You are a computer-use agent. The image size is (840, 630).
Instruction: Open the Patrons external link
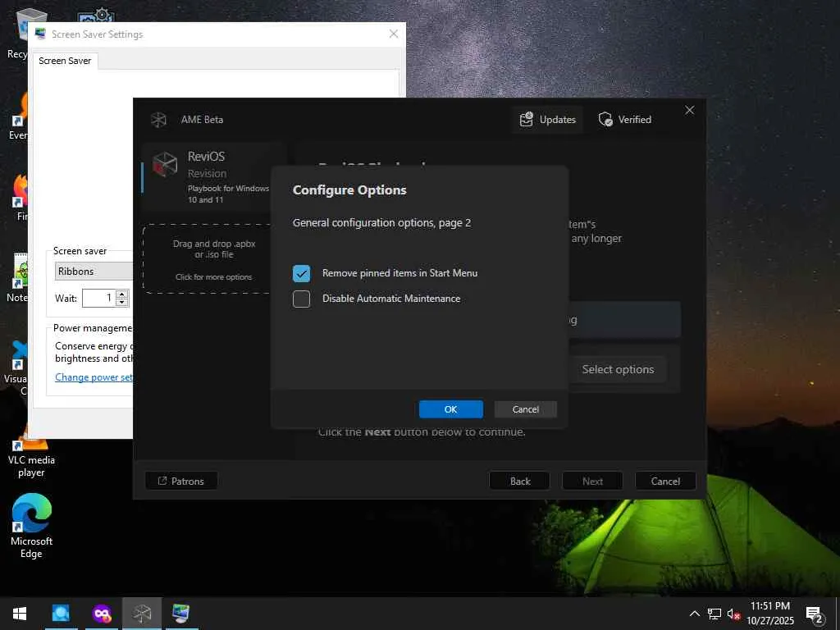click(181, 481)
